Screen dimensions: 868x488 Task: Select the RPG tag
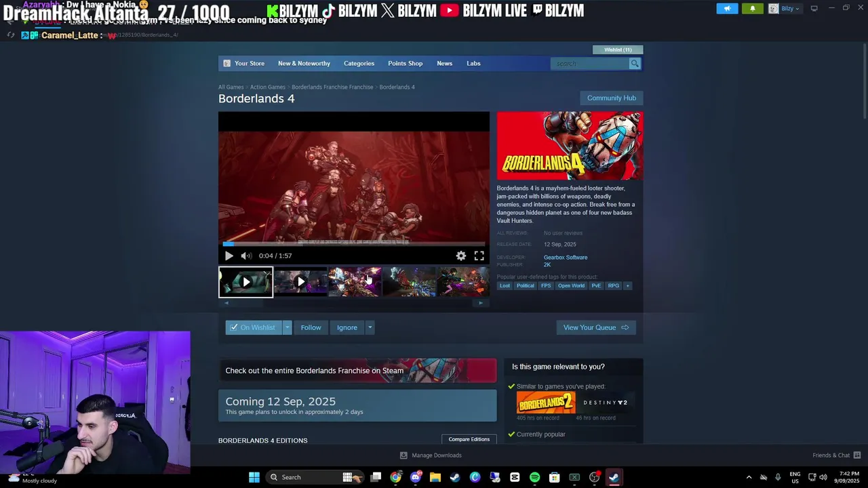(x=614, y=286)
